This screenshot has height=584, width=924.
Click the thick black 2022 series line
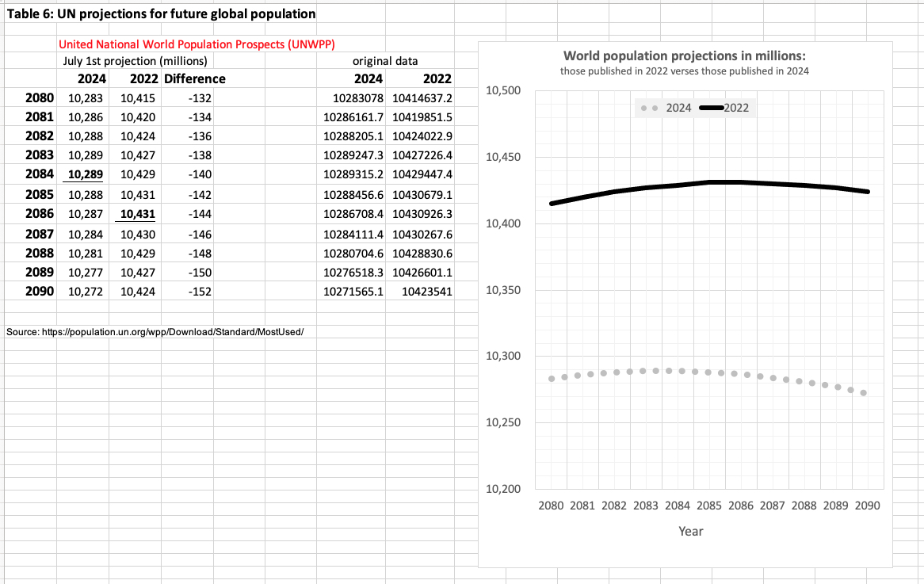(709, 182)
